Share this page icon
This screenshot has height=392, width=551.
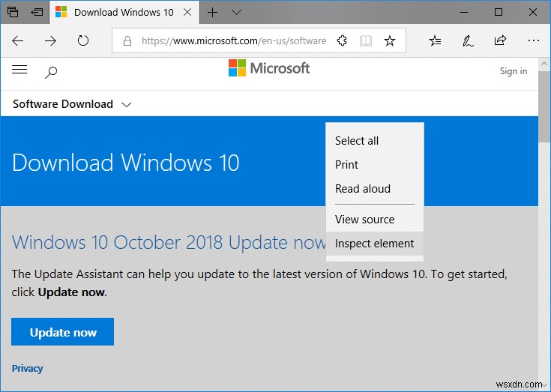tap(500, 40)
